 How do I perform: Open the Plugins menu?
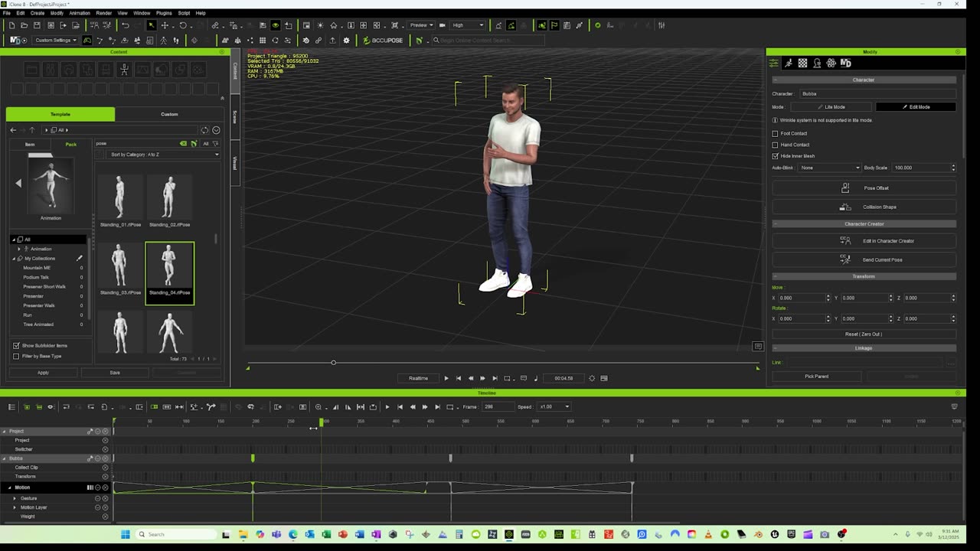[164, 13]
